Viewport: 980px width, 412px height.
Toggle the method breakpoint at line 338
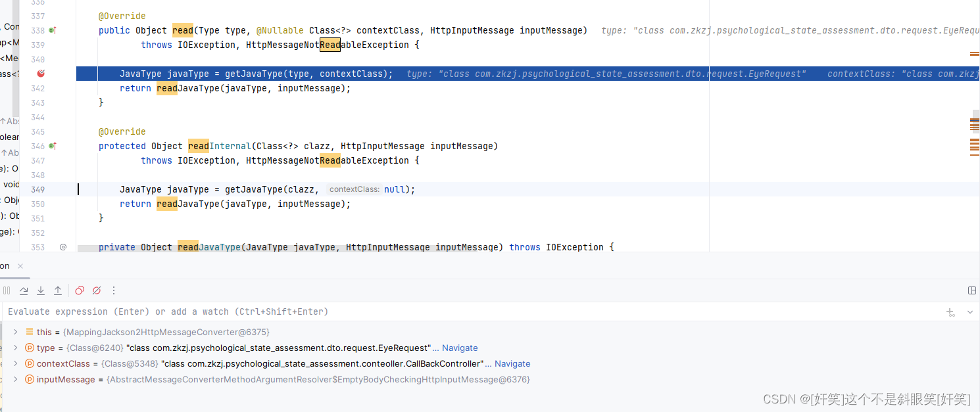coord(52,30)
